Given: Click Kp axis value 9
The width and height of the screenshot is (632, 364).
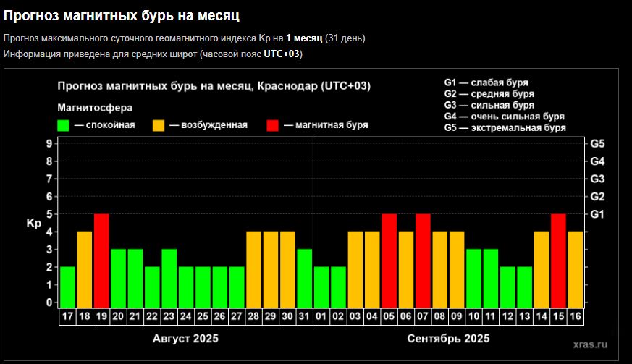Looking at the screenshot, I should point(49,143).
